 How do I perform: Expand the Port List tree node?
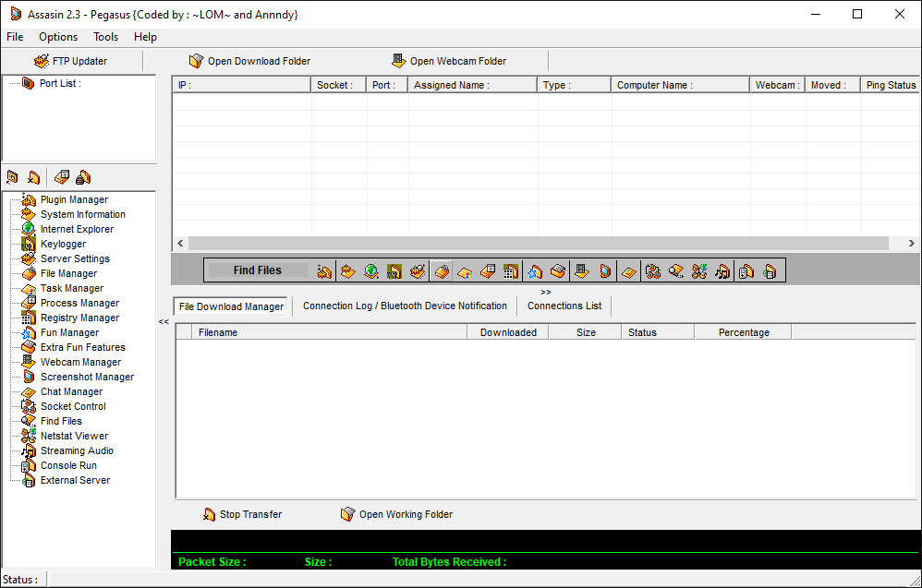[x=27, y=83]
